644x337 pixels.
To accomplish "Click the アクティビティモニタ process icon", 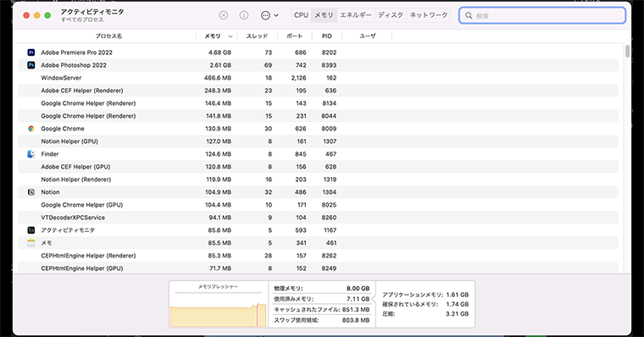I will (x=31, y=230).
